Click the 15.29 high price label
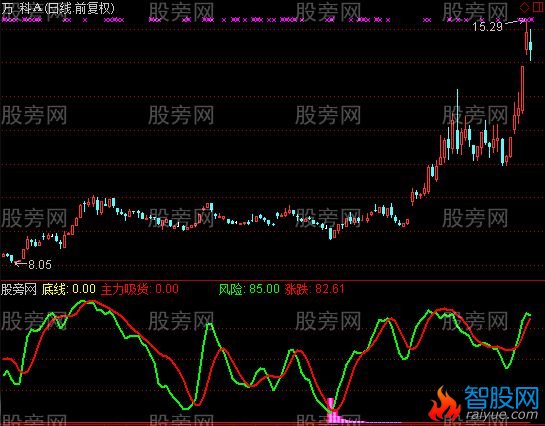This screenshot has width=545, height=426. point(488,27)
